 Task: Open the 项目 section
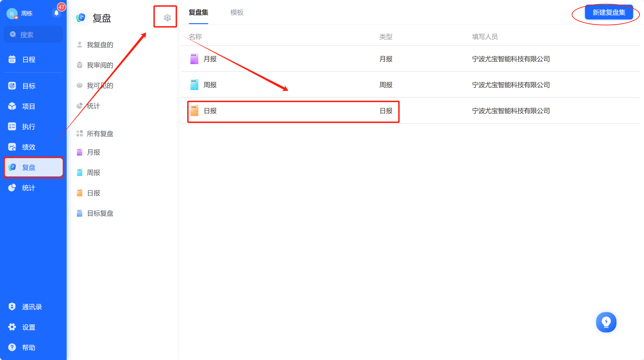pos(33,106)
